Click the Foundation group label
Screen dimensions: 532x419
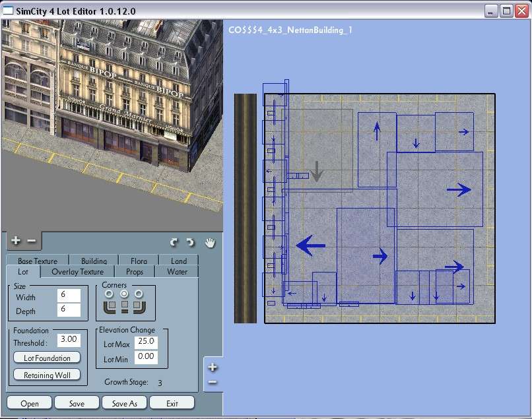click(31, 331)
